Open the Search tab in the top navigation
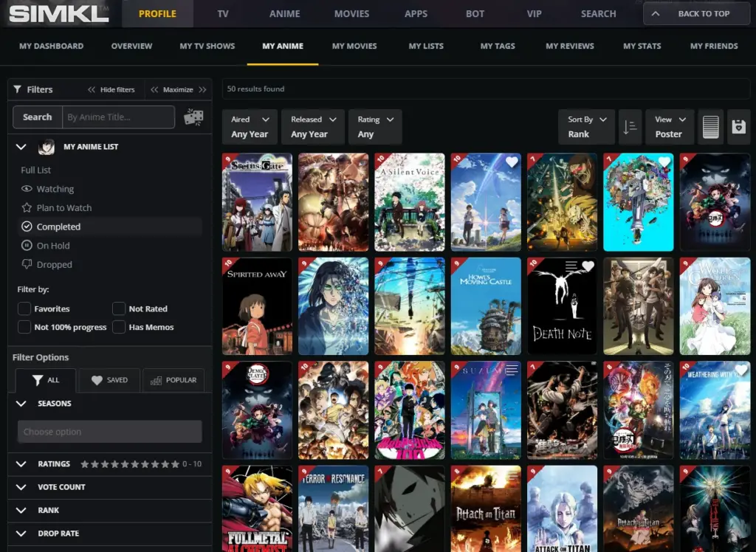This screenshot has height=552, width=756. [x=598, y=14]
